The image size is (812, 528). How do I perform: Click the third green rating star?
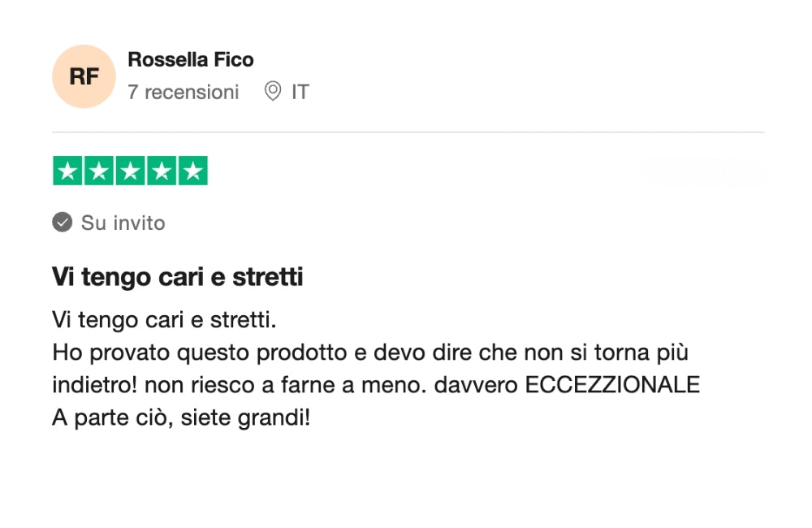(x=130, y=171)
